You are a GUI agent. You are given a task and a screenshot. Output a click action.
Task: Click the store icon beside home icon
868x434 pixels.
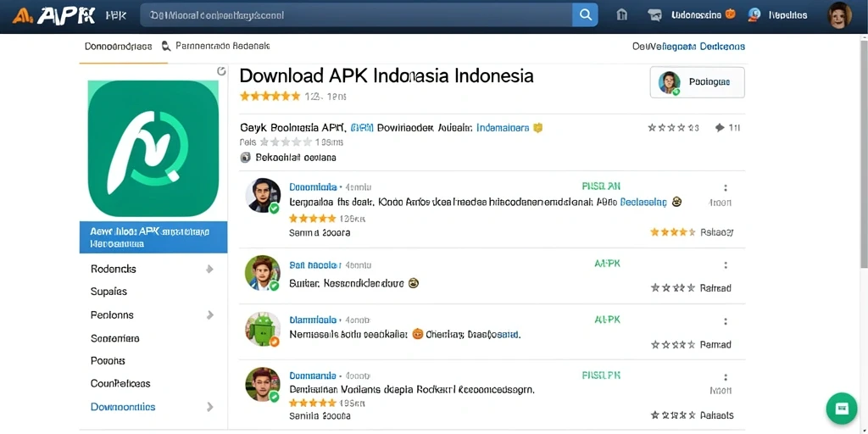654,15
